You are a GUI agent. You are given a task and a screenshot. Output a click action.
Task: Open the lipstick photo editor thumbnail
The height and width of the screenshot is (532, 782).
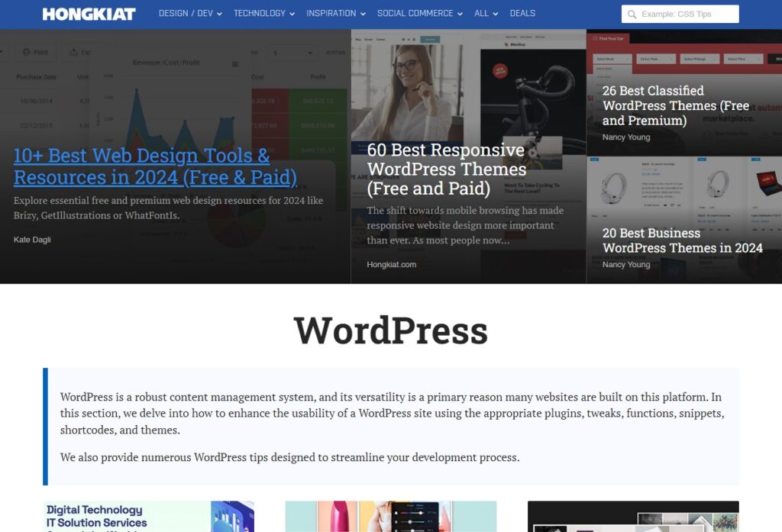pyautogui.click(x=391, y=516)
